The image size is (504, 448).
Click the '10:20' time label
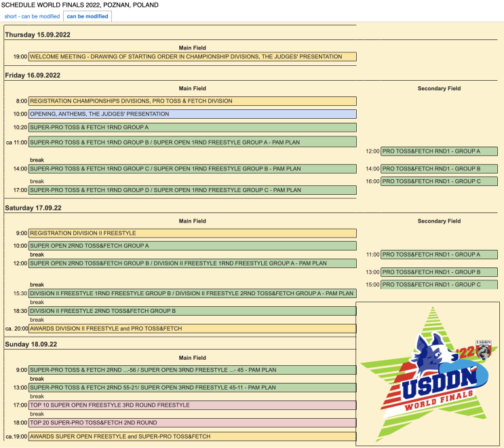tap(20, 128)
